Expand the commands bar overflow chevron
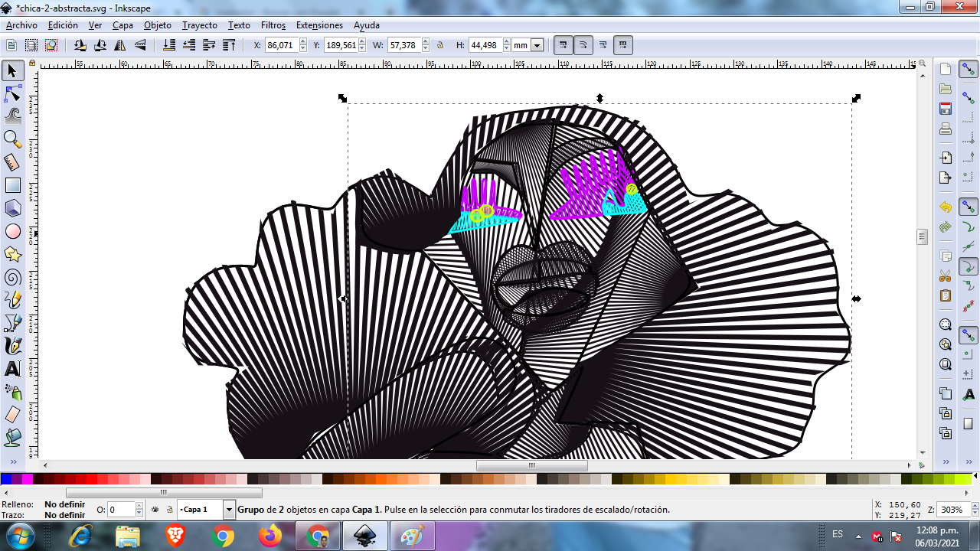 tap(946, 462)
